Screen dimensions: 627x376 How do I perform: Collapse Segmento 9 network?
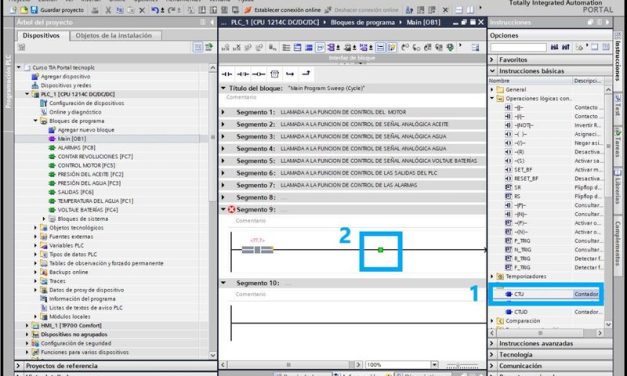[x=223, y=209]
